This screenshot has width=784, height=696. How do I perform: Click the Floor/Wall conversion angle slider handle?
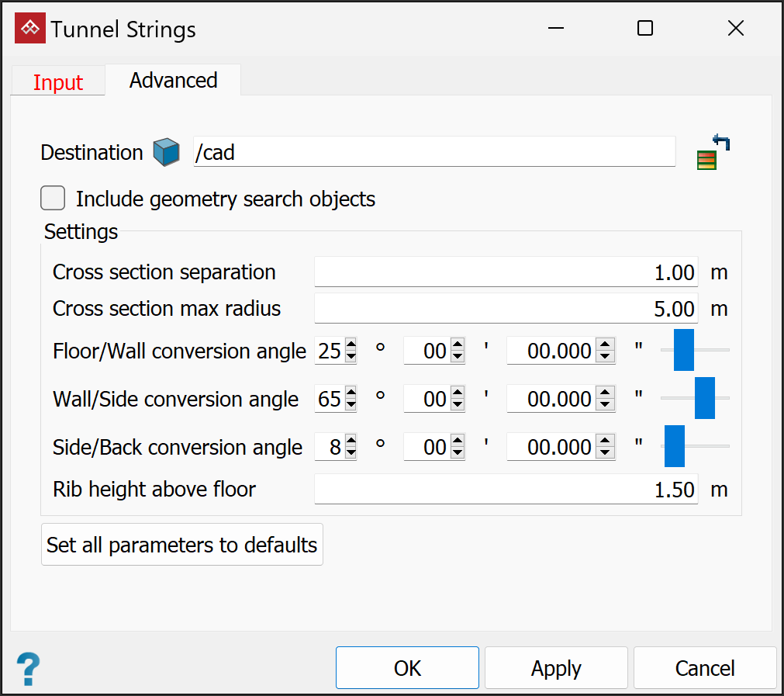coord(684,350)
